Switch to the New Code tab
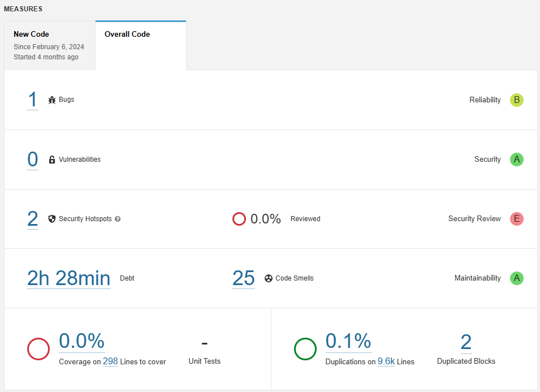This screenshot has width=540, height=392. [x=50, y=45]
